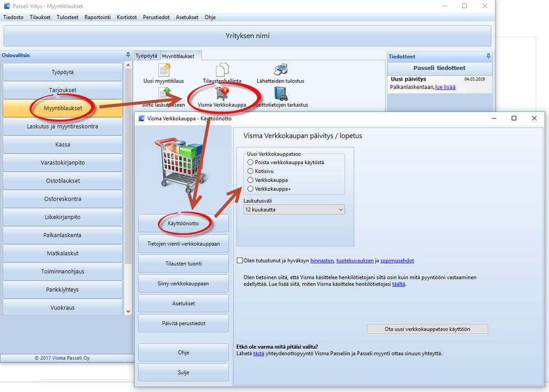The width and height of the screenshot is (549, 392).
Task: Select Vuokraus in sidebar
Action: 63,307
